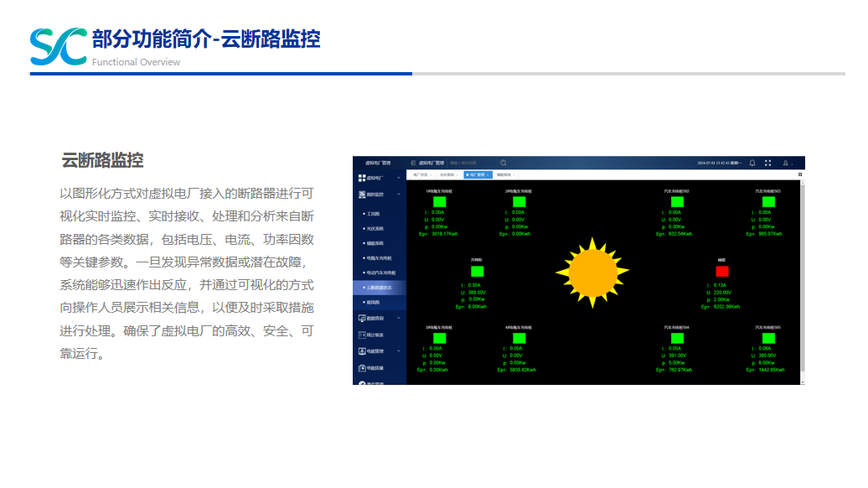Toggle the green 并网柜 breaker indicator
The height and width of the screenshot is (488, 868).
(x=477, y=271)
